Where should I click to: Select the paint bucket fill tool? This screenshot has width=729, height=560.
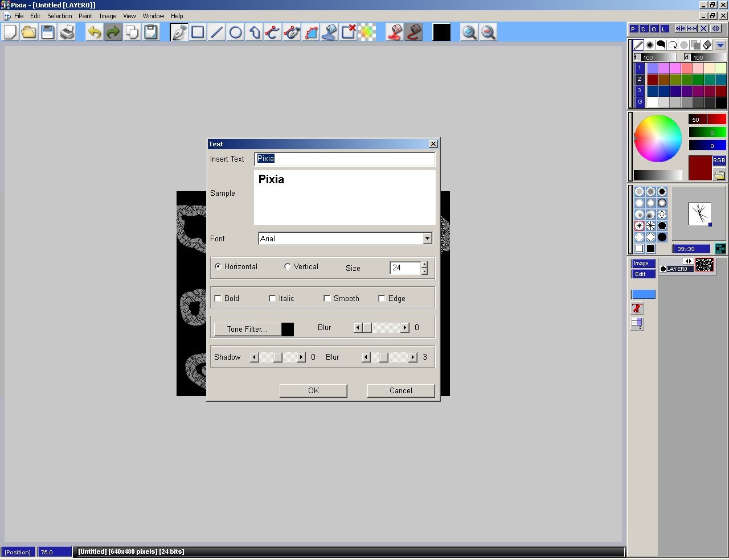(x=329, y=32)
